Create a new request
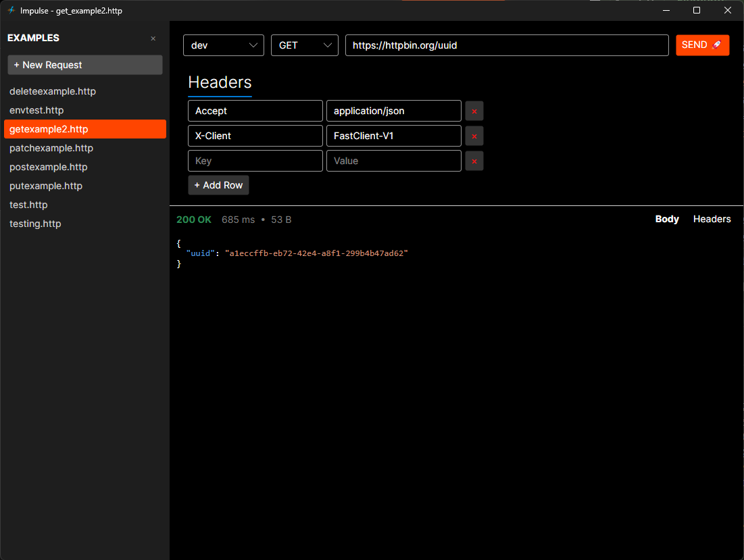 click(x=85, y=65)
